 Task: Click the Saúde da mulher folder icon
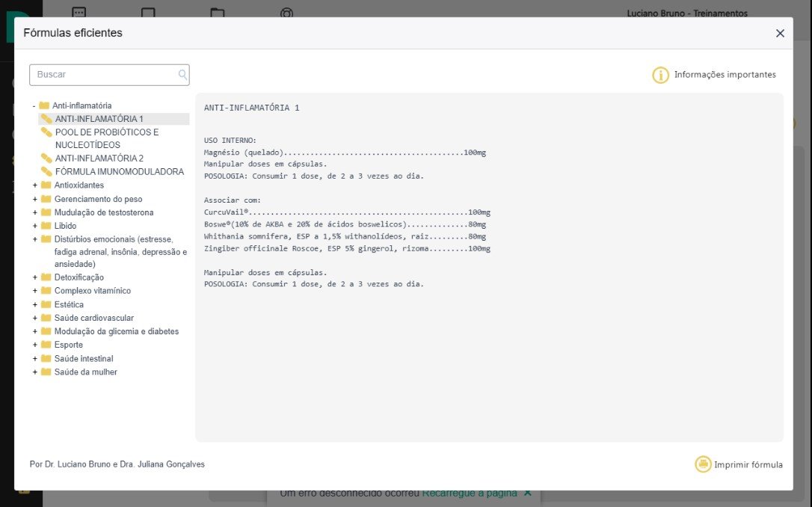click(46, 372)
